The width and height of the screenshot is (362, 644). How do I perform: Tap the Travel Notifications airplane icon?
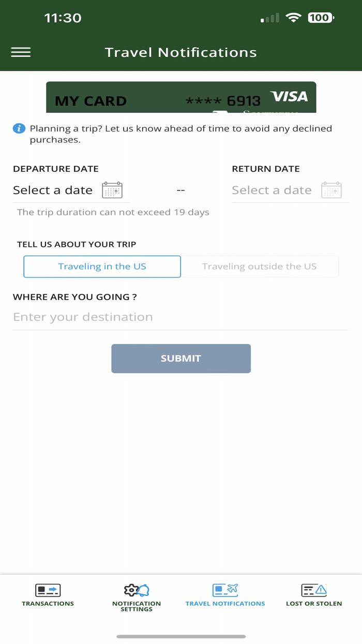tap(225, 590)
